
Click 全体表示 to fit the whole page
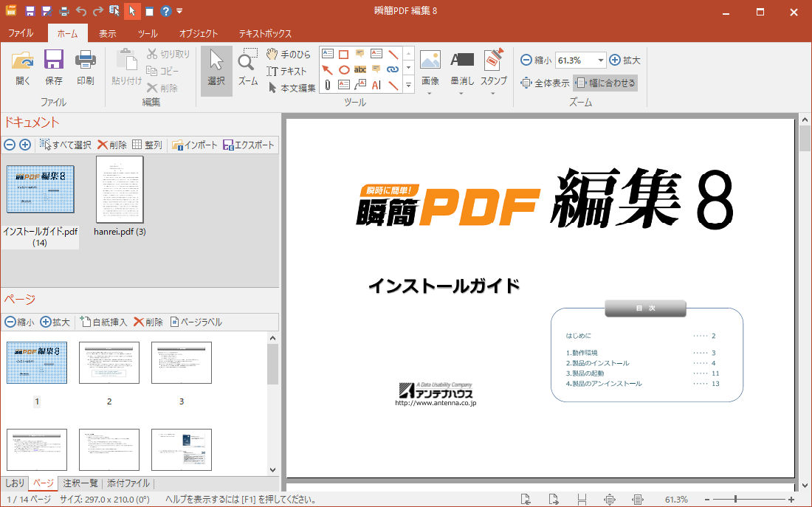click(x=545, y=83)
